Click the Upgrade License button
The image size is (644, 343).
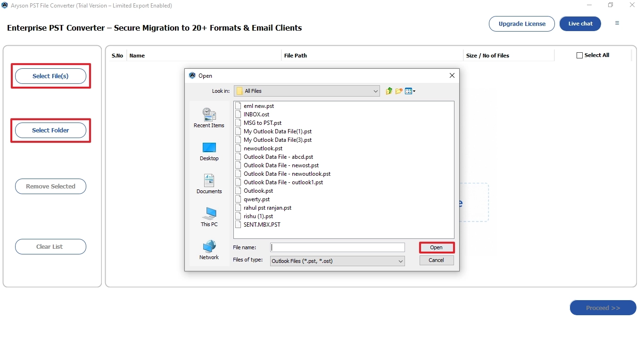coord(522,24)
